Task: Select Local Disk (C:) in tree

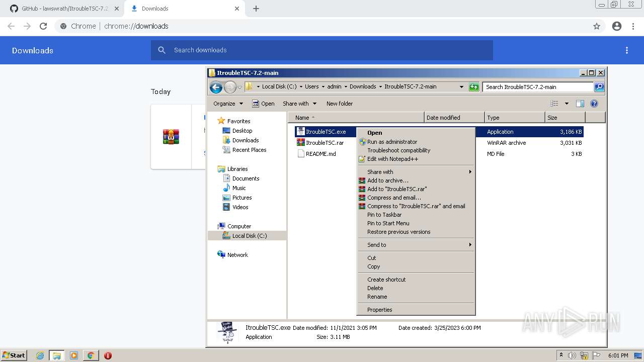Action: [247, 236]
